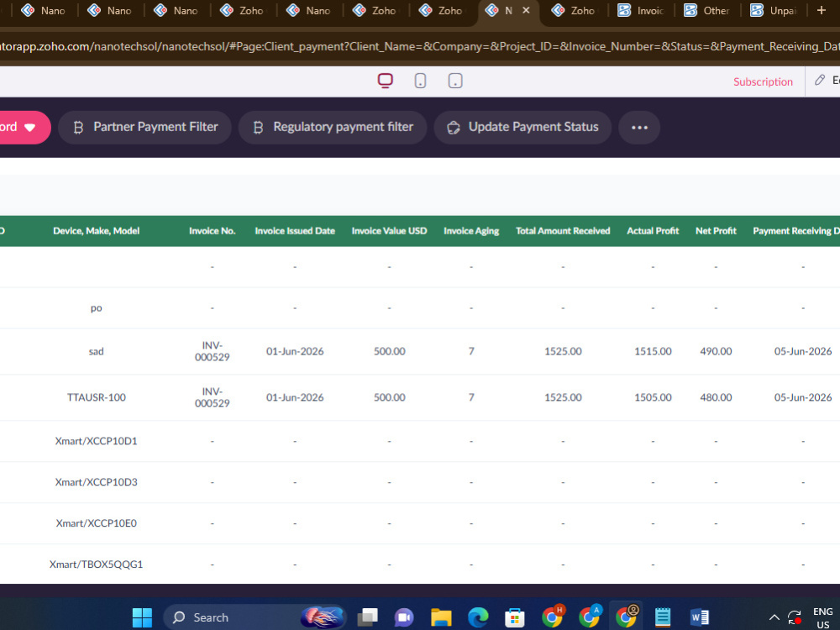
Task: Sort by Net Profit column header
Action: tap(716, 231)
